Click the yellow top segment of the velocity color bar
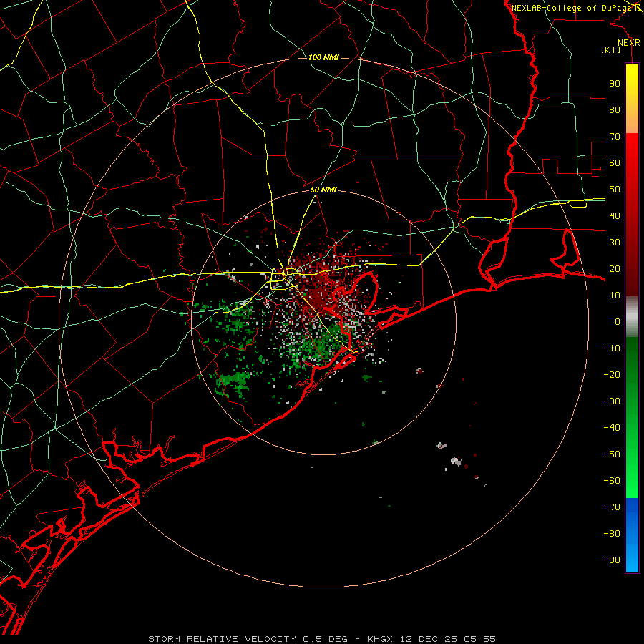644x644 pixels. (x=632, y=99)
